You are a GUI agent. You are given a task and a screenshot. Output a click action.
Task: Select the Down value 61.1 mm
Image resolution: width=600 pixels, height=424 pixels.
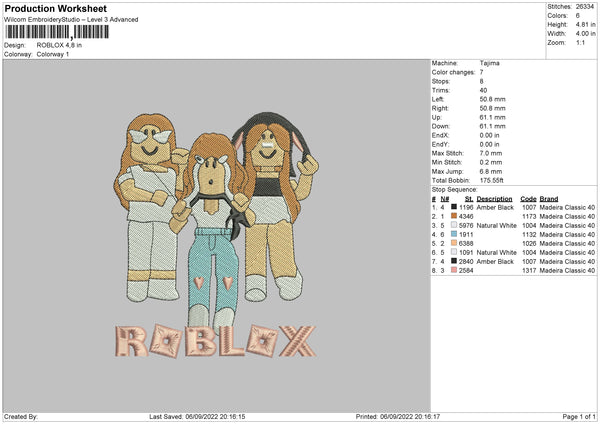point(492,126)
